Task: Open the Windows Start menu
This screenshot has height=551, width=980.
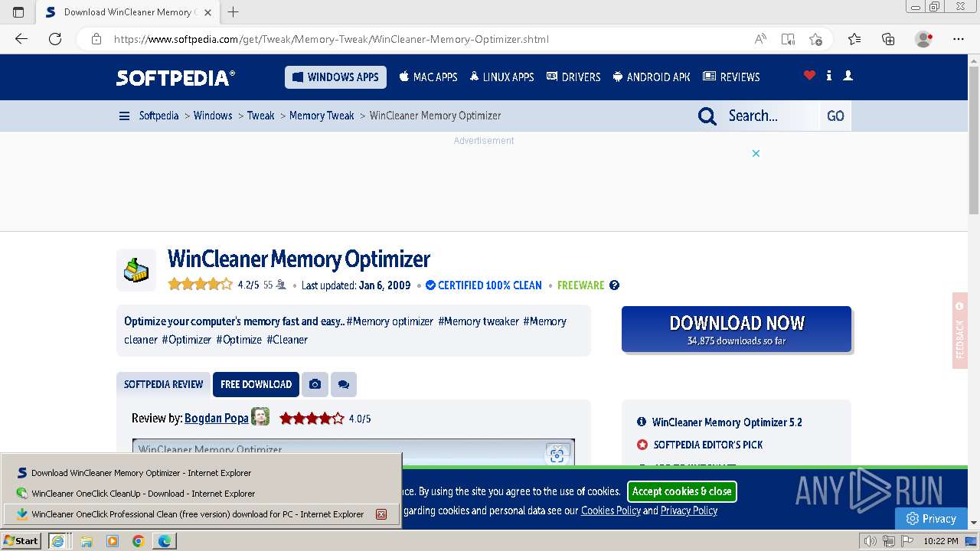Action: [21, 541]
